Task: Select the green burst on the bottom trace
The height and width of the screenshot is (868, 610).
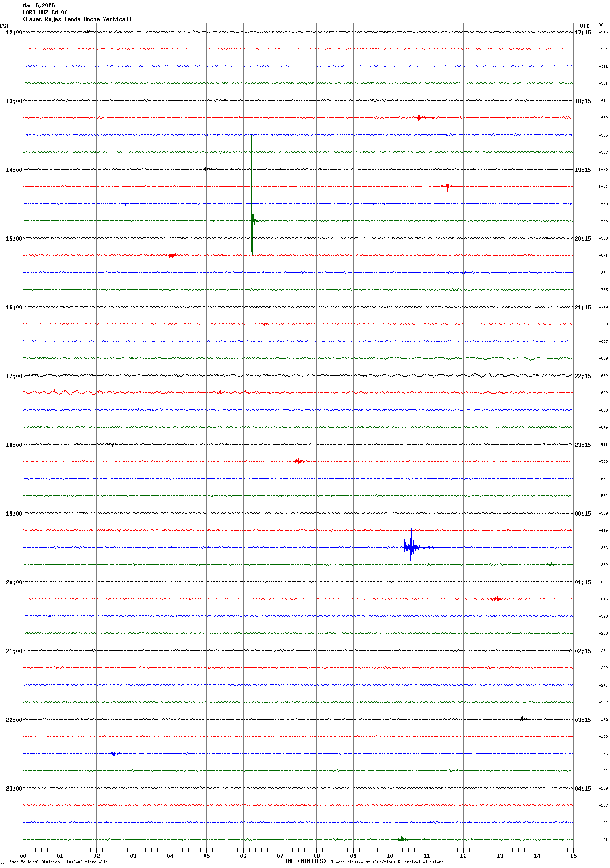Action: pos(402,839)
